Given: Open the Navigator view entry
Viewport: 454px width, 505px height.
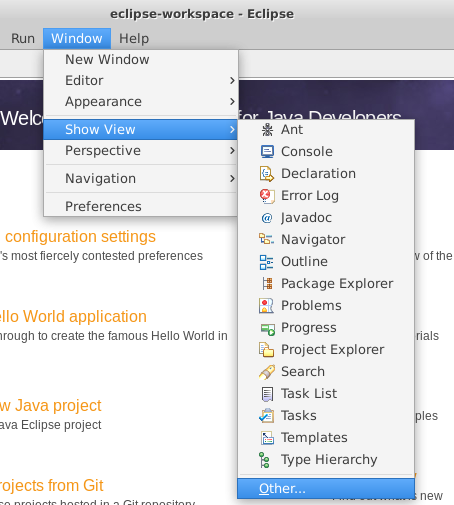Looking at the screenshot, I should click(x=326, y=240).
